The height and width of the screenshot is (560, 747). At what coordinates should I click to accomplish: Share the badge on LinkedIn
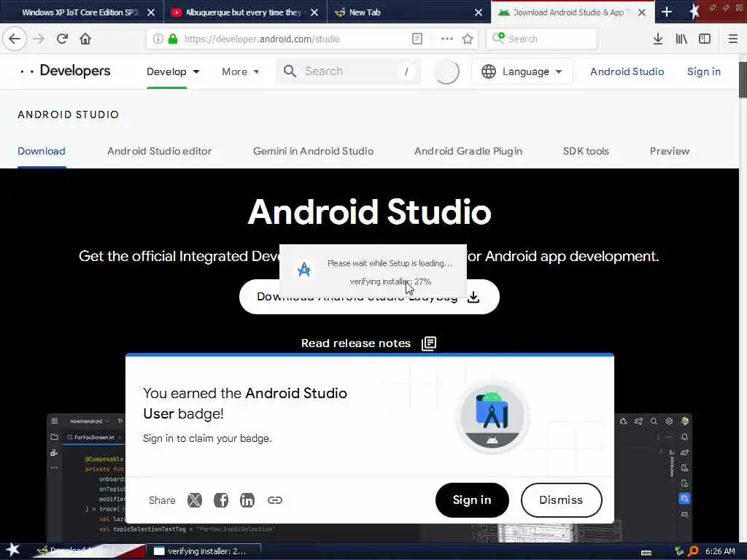click(x=247, y=500)
